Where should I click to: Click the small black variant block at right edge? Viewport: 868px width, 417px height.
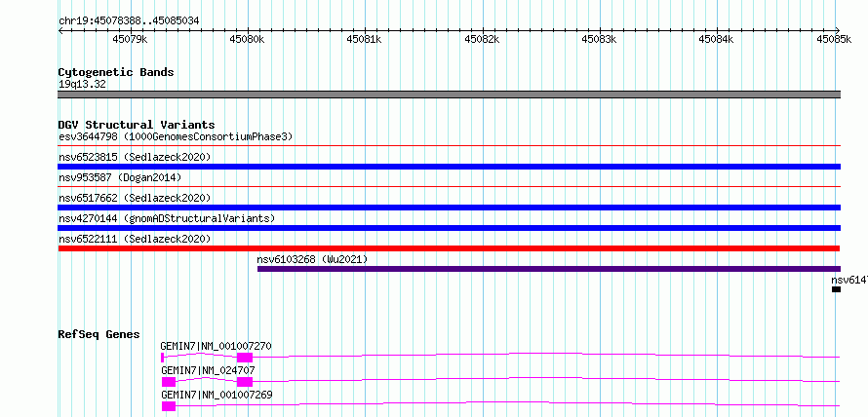point(836,289)
